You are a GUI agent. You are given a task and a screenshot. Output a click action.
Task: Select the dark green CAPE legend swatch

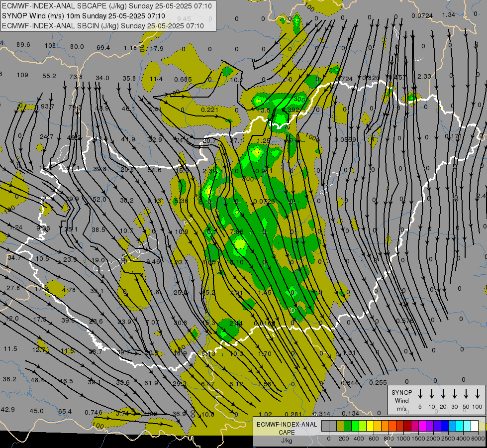[x=348, y=426]
